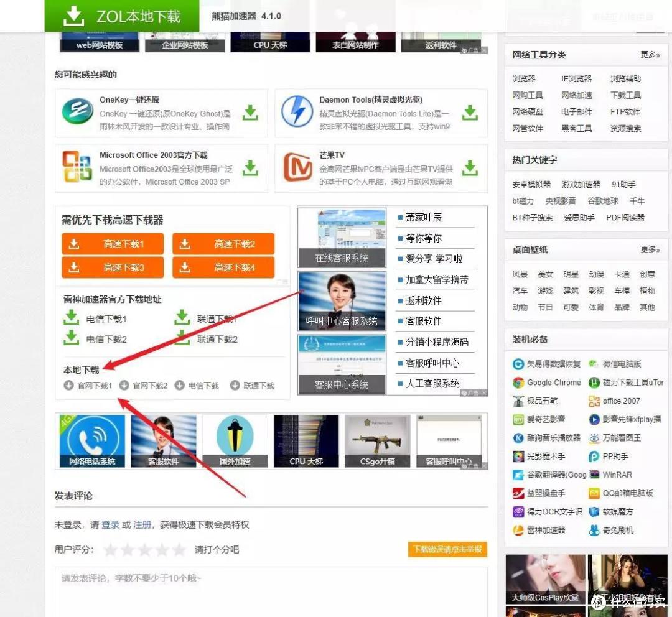This screenshot has width=672, height=617.
Task: Click 电信下载 local download link
Action: [x=197, y=386]
